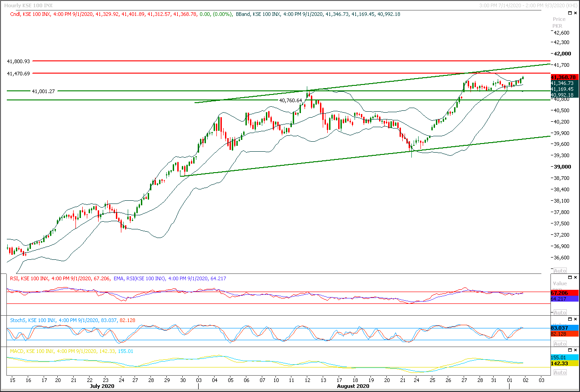The height and width of the screenshot is (392, 580).
Task: Click the 41,001.27 support level label
Action: [43, 91]
